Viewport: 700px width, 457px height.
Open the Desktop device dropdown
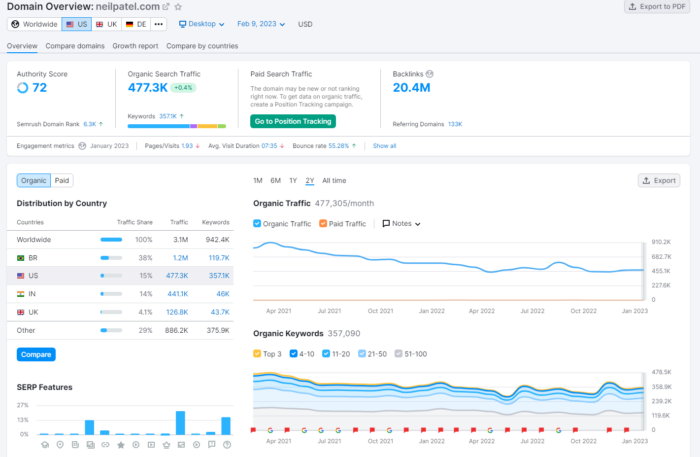tap(201, 24)
